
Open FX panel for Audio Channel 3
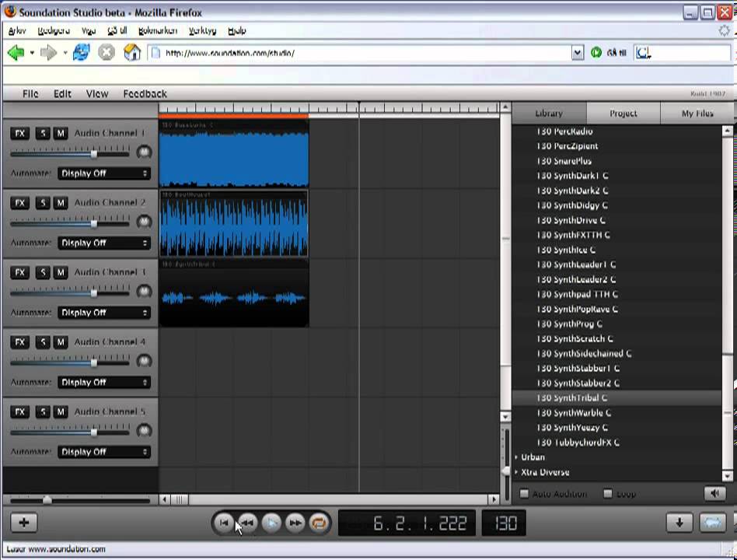pos(19,273)
